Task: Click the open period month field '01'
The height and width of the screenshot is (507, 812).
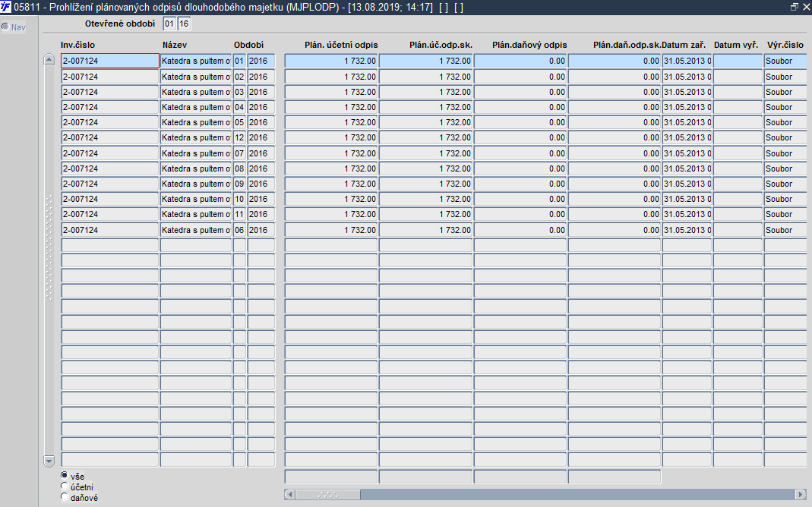Action: (x=169, y=24)
